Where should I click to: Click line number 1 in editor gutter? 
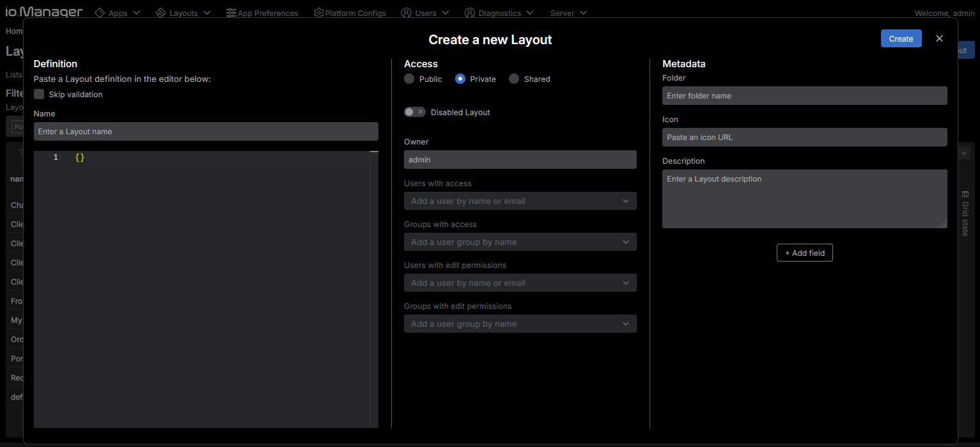56,157
